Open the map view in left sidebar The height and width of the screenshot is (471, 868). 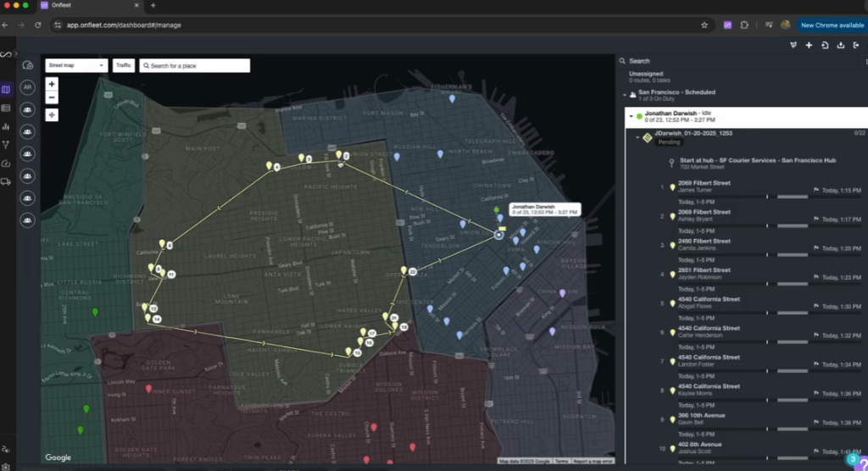click(6, 90)
